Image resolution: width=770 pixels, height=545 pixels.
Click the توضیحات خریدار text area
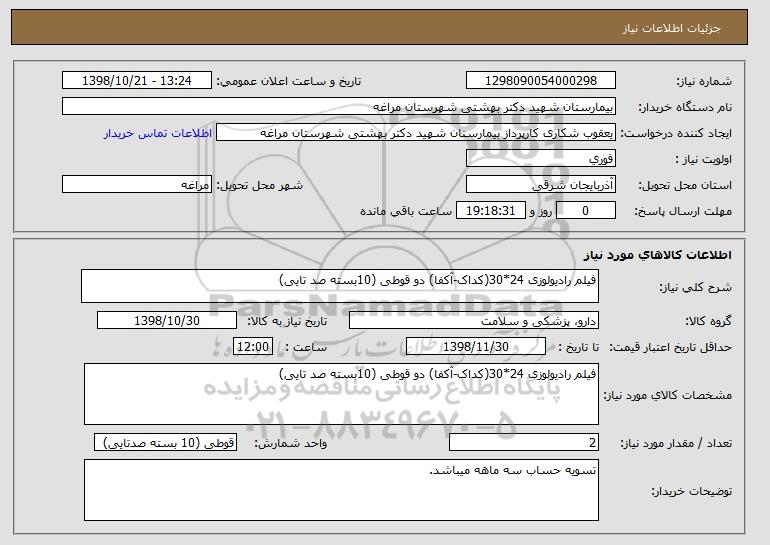(341, 490)
